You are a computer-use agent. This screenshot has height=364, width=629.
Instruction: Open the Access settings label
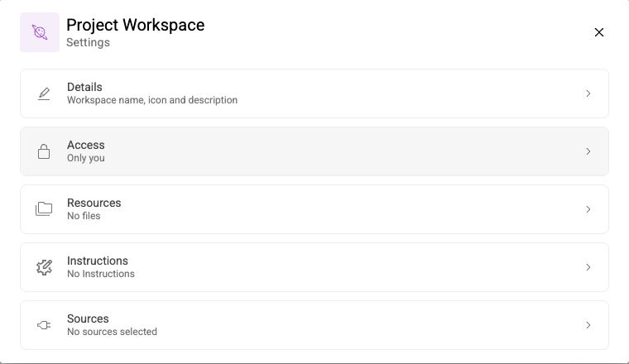(86, 145)
